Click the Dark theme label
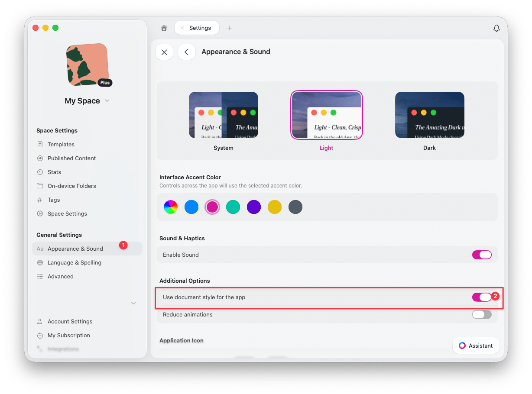This screenshot has width=532, height=394. [430, 148]
